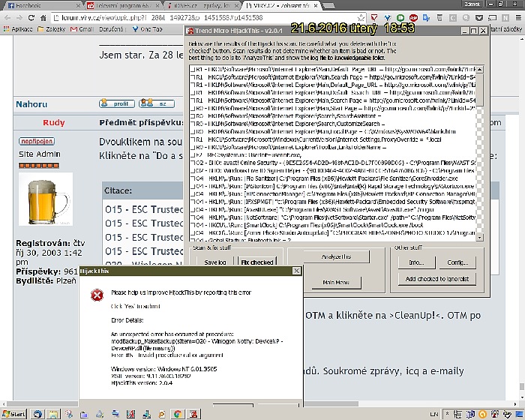The height and width of the screenshot is (420, 525).
Task: Open the Rudy user name link
Action: [x=53, y=122]
